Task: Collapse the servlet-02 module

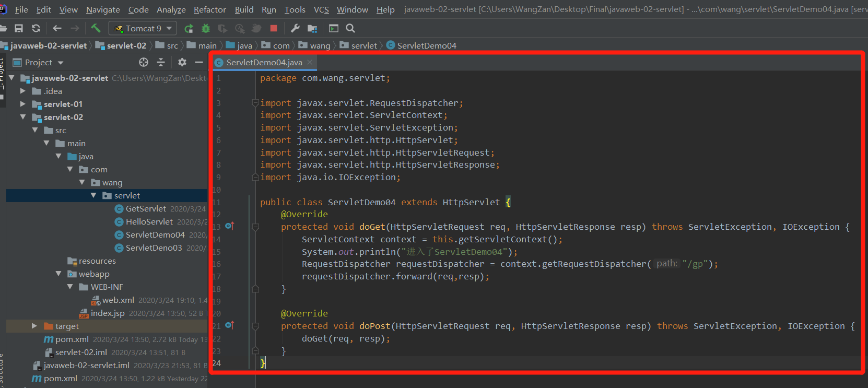Action: [23, 117]
